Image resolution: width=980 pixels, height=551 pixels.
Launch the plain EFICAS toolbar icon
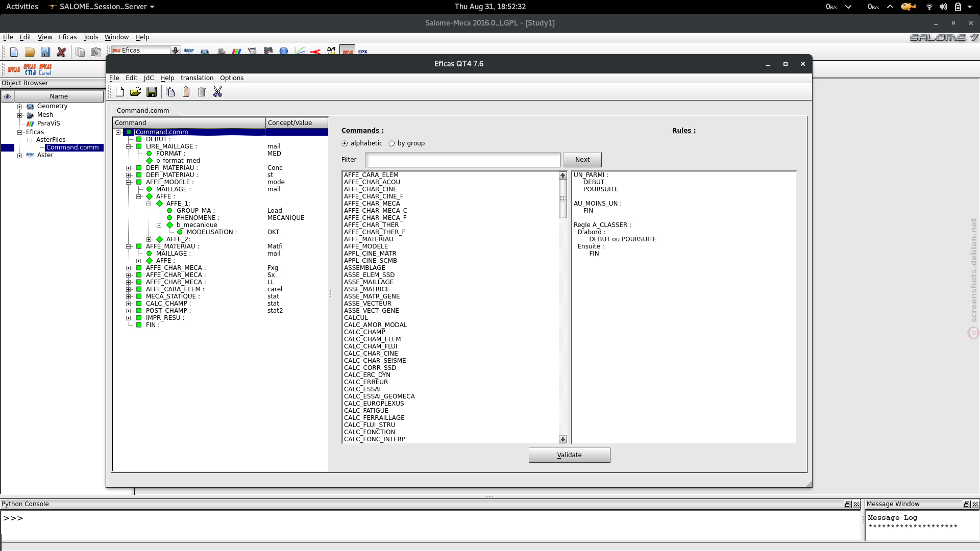14,69
